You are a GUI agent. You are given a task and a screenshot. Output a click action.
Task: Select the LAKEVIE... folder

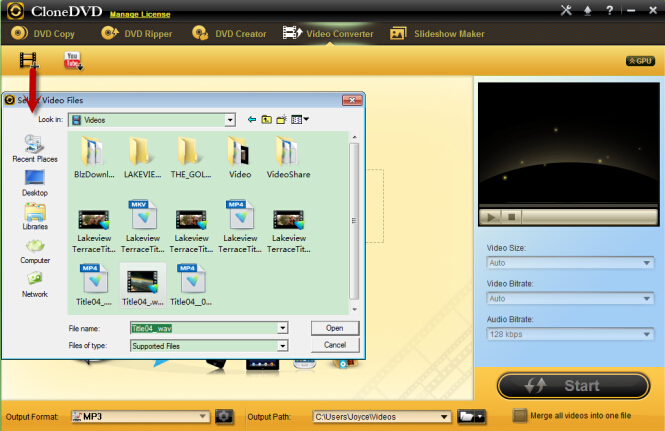click(x=142, y=157)
